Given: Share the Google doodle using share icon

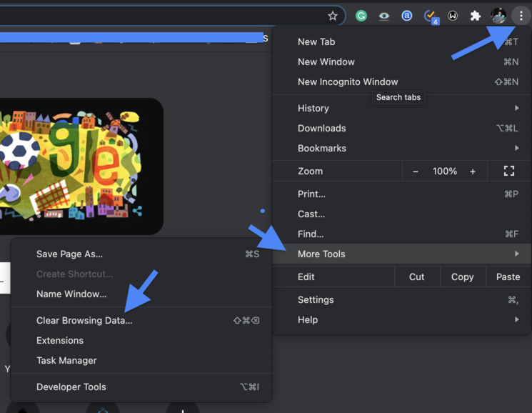Looking at the screenshot, I should coord(137,211).
